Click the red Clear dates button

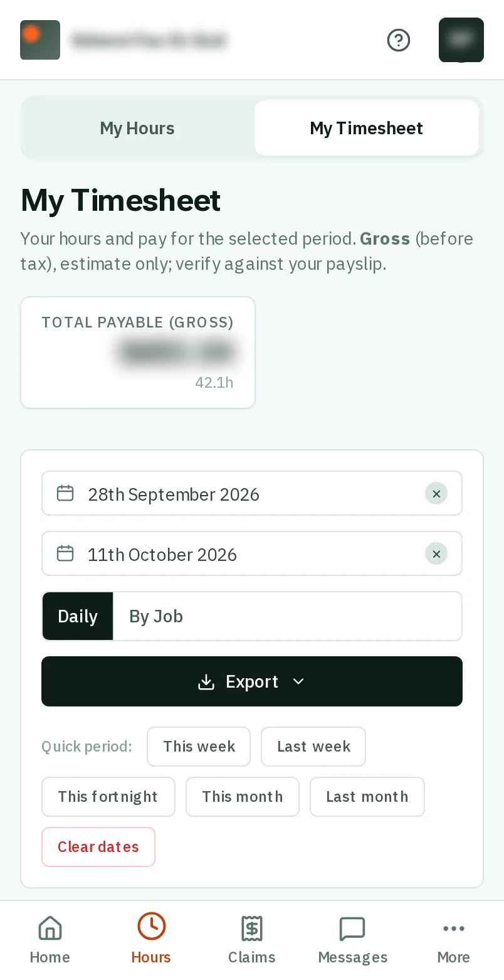coord(98,847)
